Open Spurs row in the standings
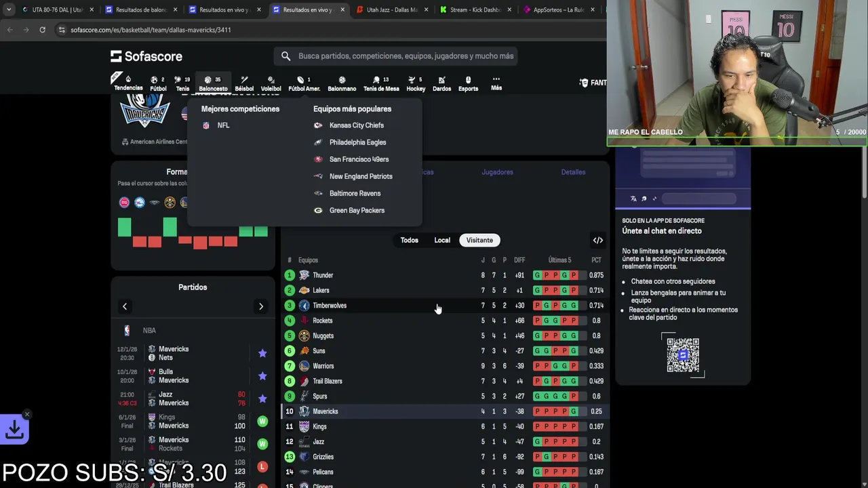This screenshot has width=868, height=488. (x=444, y=396)
